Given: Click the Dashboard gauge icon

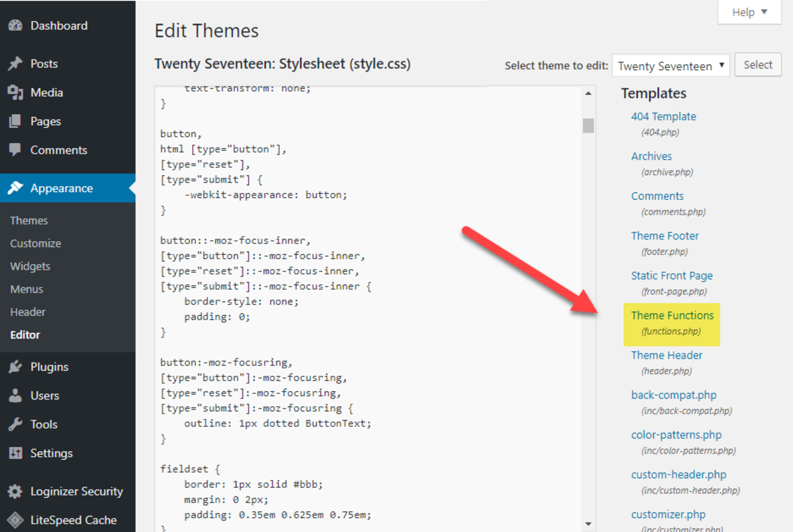Looking at the screenshot, I should pos(15,25).
